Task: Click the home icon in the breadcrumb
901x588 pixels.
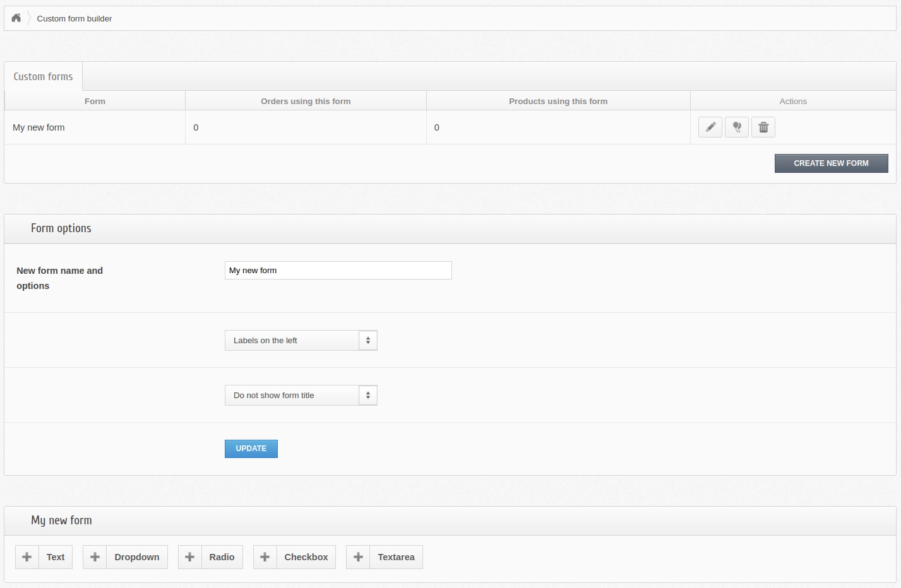Action: 15,18
